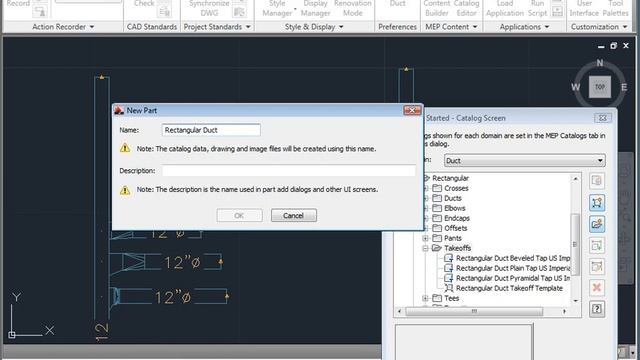Click the red X delete icon in Catalog Screen
The width and height of the screenshot is (640, 360).
point(597,288)
